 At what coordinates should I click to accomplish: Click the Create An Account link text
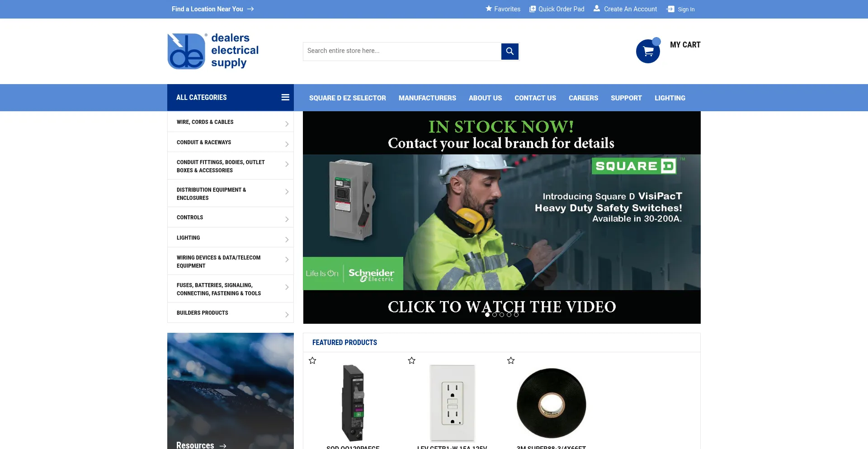point(630,9)
